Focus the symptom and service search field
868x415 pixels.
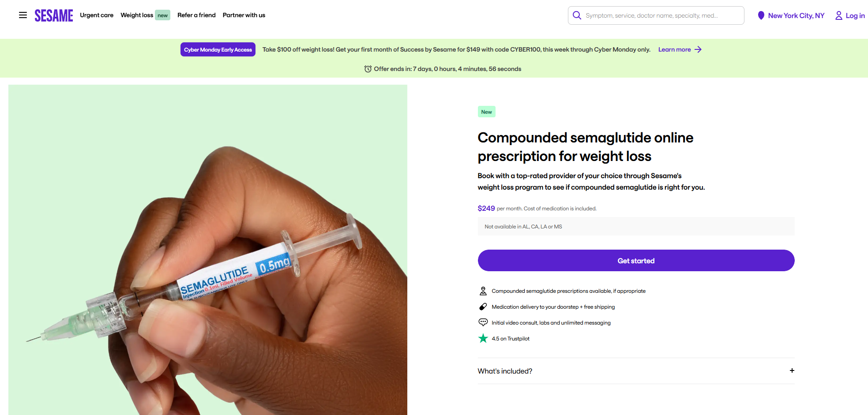pyautogui.click(x=662, y=15)
